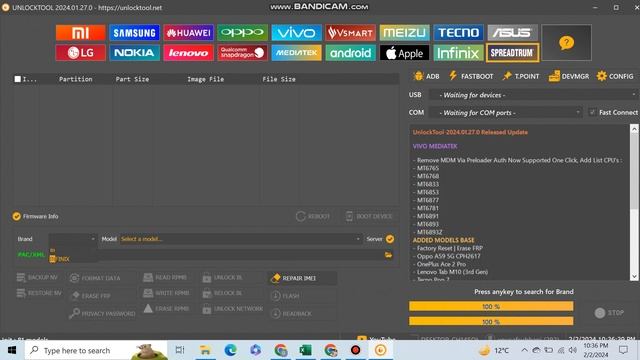Click the RESTORE NV button
Image resolution: width=640 pixels, height=360 pixels.
click(39, 293)
